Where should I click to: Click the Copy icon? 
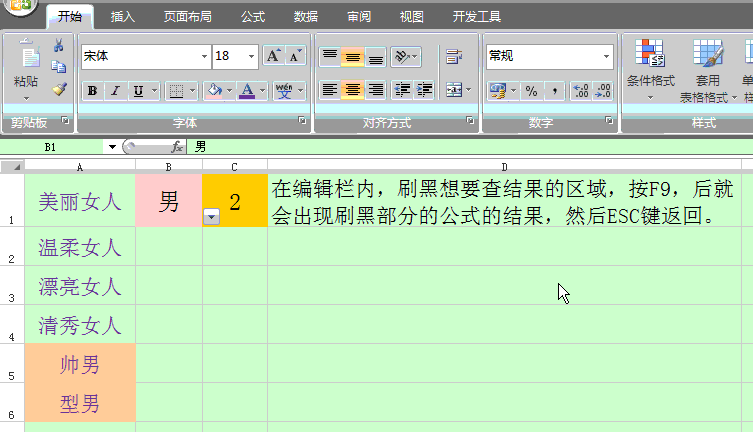[59, 67]
